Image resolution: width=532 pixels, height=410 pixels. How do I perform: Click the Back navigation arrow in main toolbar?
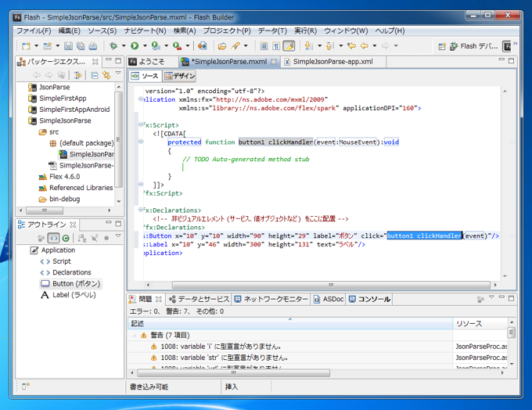point(365,46)
